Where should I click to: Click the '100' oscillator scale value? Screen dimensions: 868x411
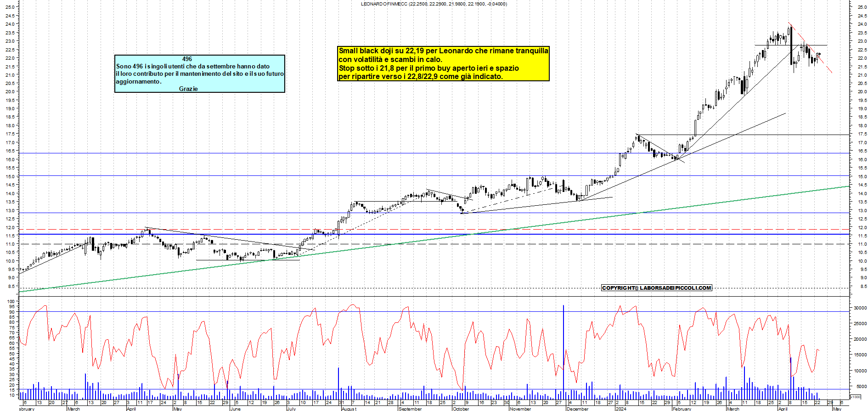11,302
